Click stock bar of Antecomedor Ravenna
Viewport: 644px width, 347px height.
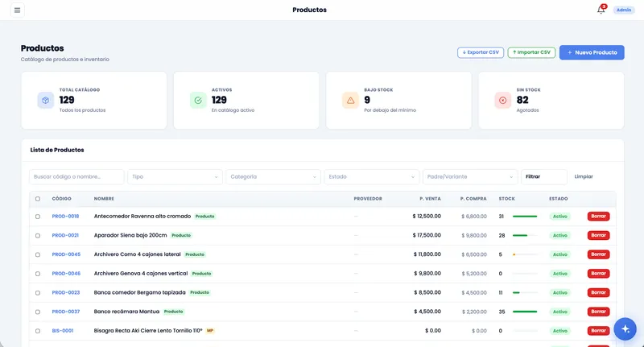click(525, 217)
